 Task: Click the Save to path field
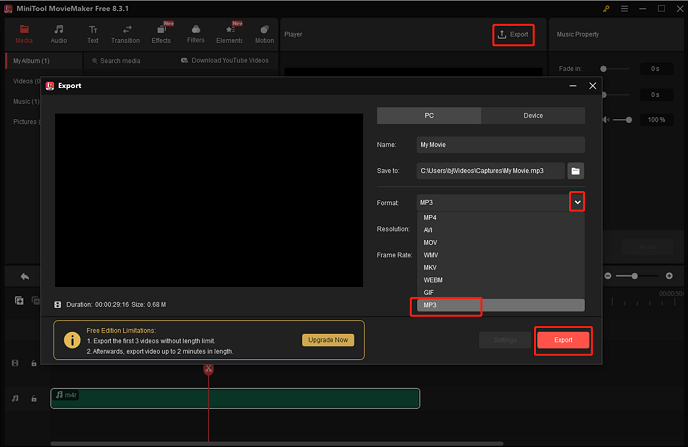pos(491,171)
